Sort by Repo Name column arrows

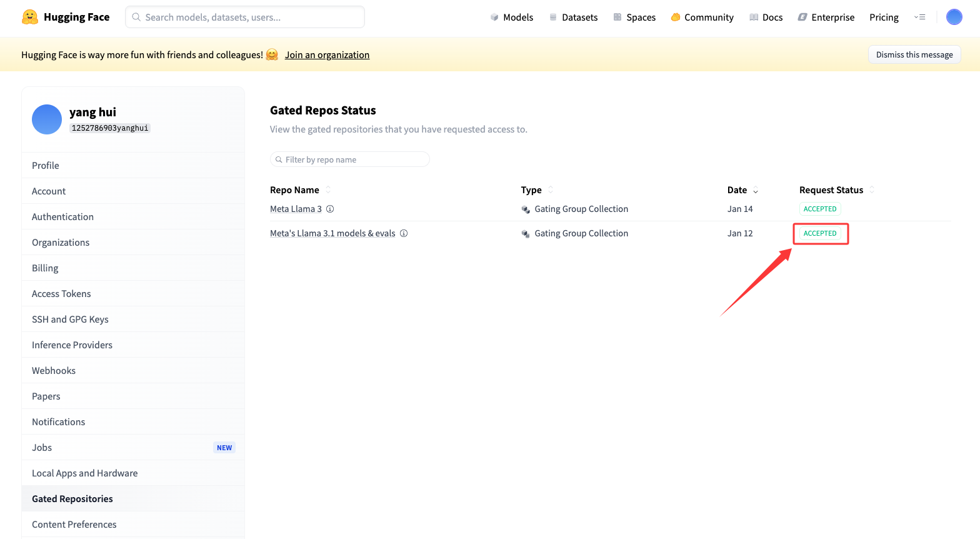[x=328, y=190]
